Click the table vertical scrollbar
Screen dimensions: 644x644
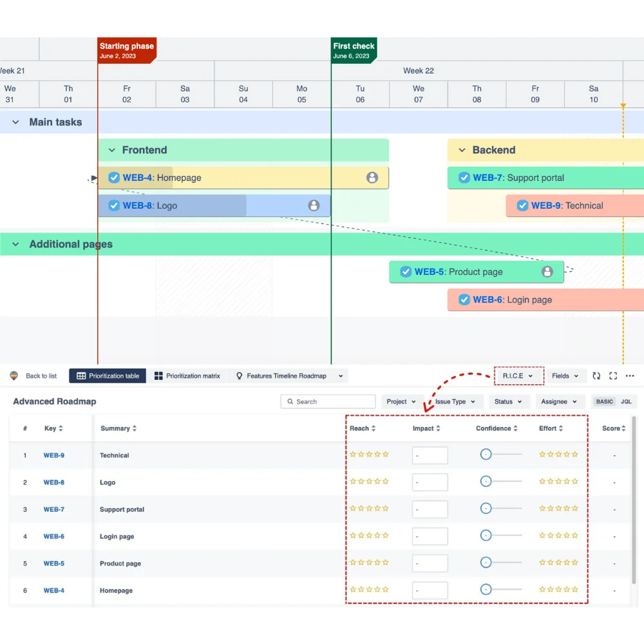[634, 500]
